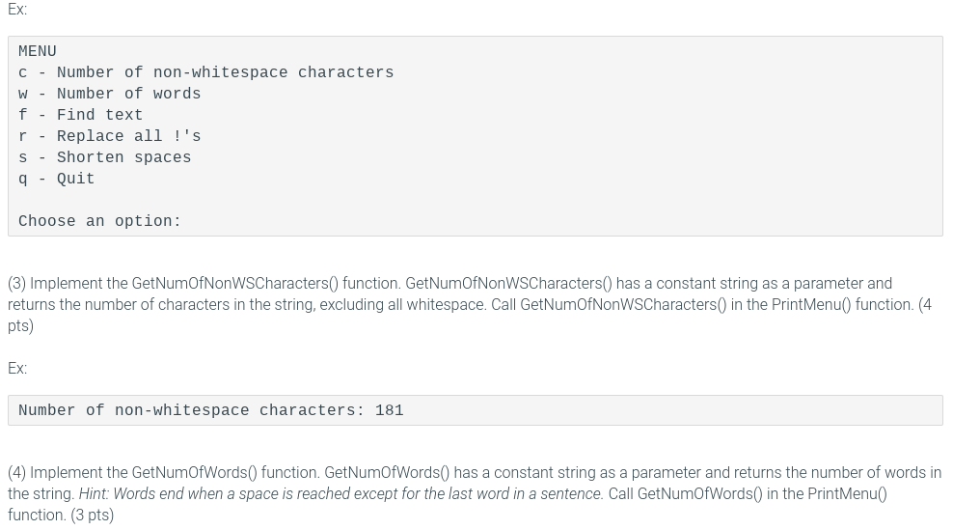Click the number 181 in the output box
Screen dimensions: 980x530
390,410
